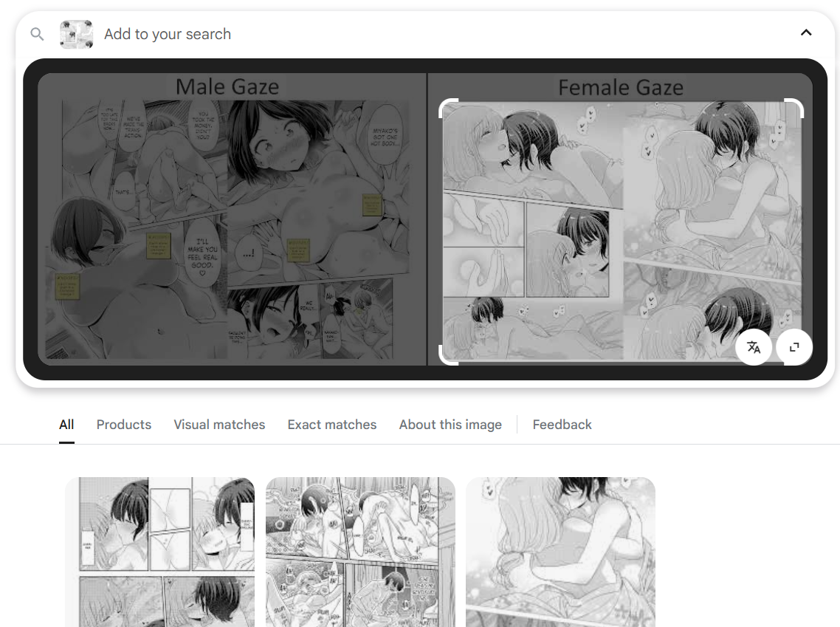Grab the top-right crop corner handle

[794, 108]
